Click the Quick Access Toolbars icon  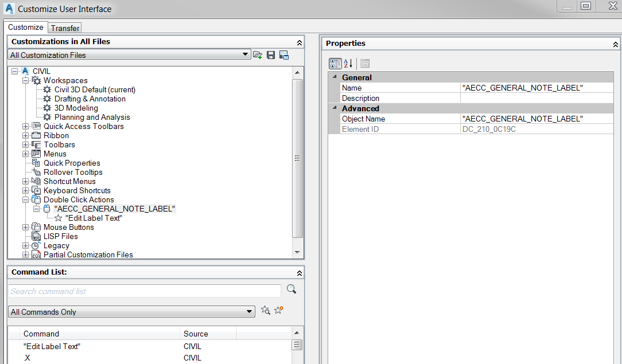tap(36, 126)
